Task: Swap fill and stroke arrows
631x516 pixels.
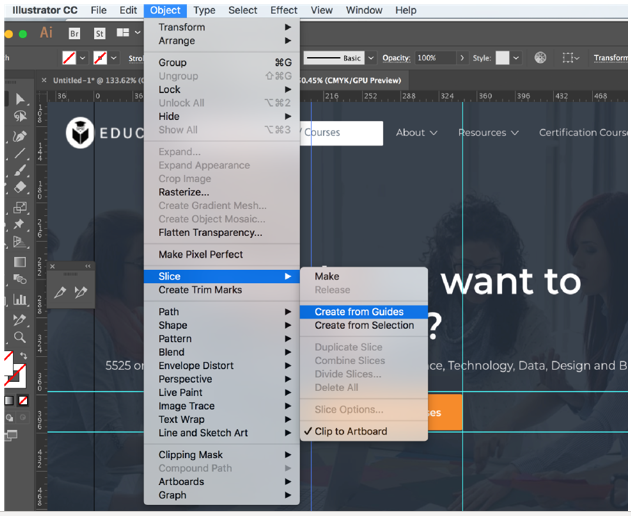Action: (24, 356)
